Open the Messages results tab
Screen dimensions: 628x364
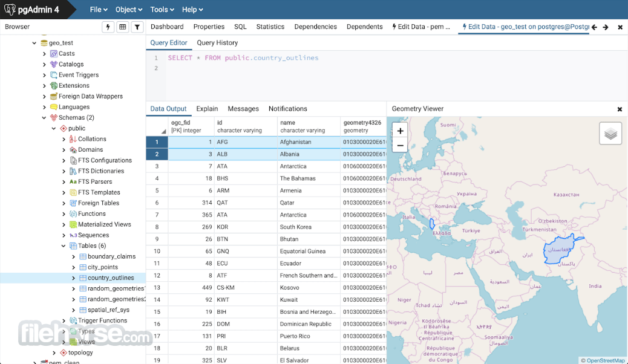click(x=243, y=109)
